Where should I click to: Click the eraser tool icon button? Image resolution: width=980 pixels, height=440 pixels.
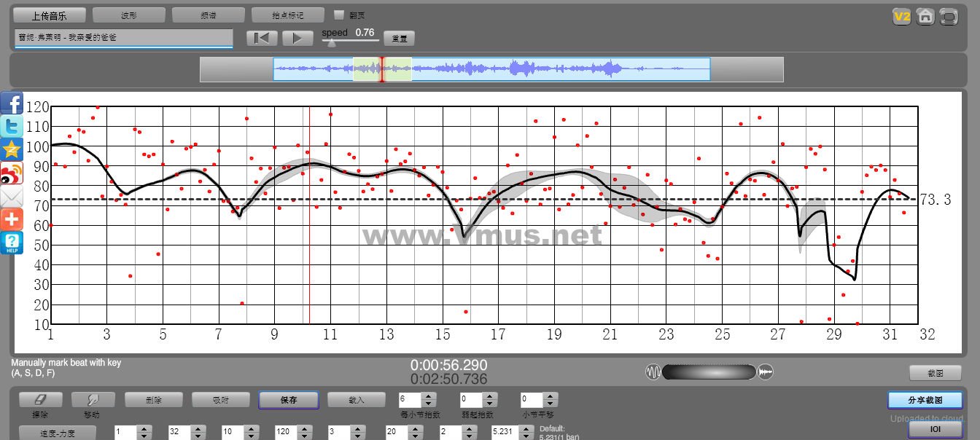coord(40,400)
